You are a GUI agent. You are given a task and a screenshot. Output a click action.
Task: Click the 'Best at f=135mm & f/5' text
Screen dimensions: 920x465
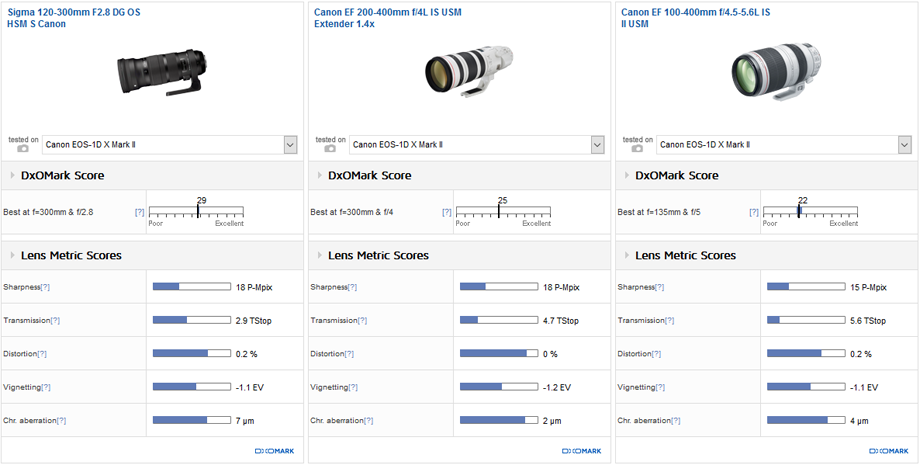tap(659, 212)
